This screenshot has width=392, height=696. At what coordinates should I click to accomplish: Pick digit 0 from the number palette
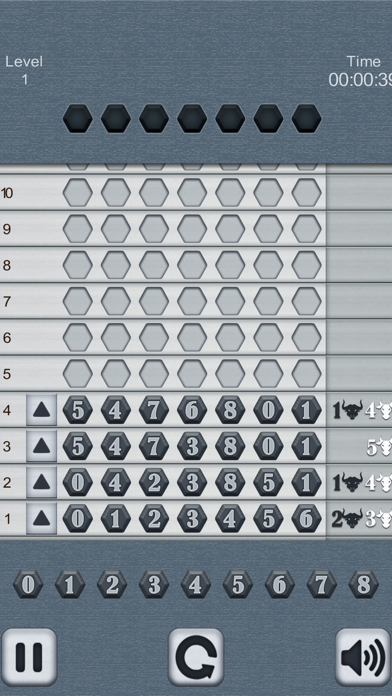coord(28,585)
